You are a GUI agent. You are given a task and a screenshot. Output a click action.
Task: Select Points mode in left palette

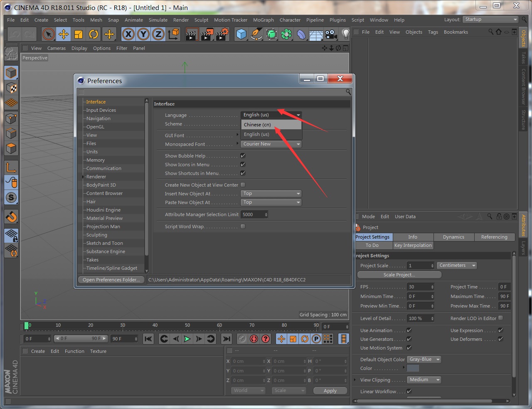tap(11, 118)
